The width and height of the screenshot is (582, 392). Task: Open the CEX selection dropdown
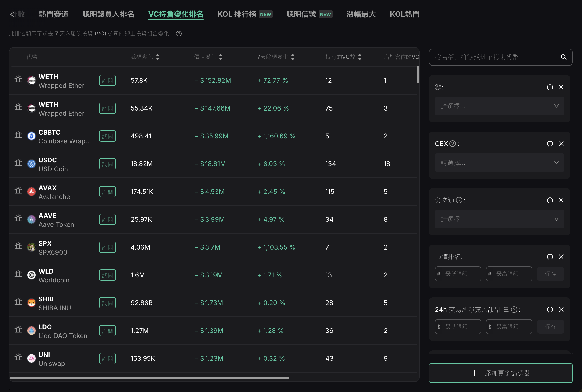pos(499,163)
